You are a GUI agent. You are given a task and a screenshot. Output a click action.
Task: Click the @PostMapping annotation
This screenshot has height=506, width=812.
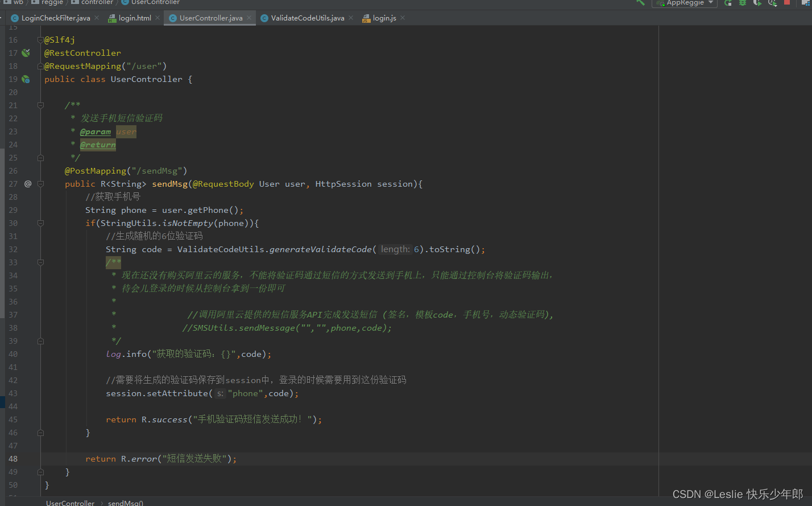click(x=96, y=171)
